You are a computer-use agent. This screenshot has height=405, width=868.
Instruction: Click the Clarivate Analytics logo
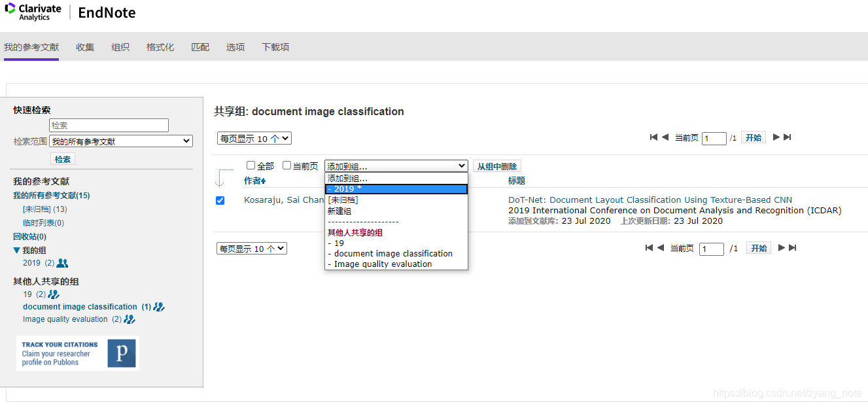tap(33, 11)
